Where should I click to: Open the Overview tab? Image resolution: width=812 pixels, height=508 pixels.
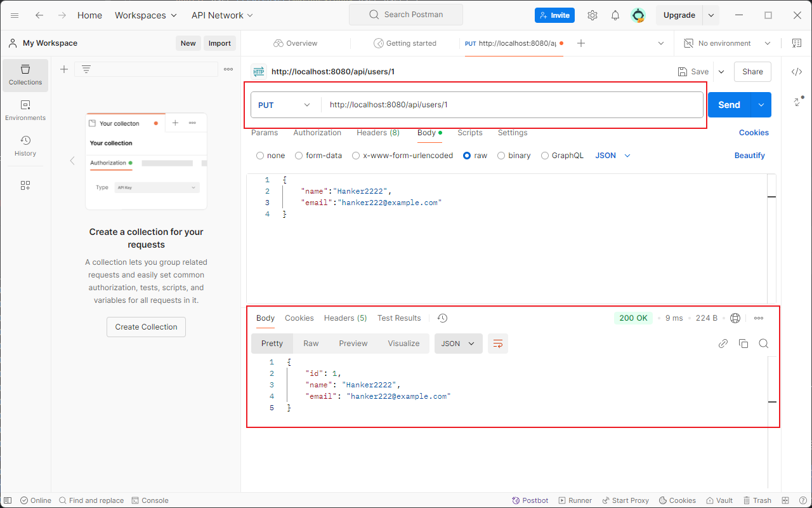coord(296,43)
